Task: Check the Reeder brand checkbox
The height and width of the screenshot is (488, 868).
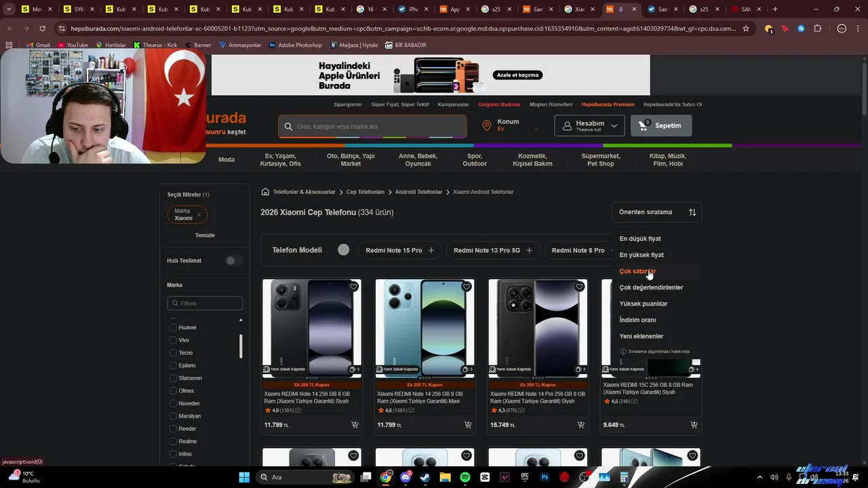Action: tap(173, 429)
